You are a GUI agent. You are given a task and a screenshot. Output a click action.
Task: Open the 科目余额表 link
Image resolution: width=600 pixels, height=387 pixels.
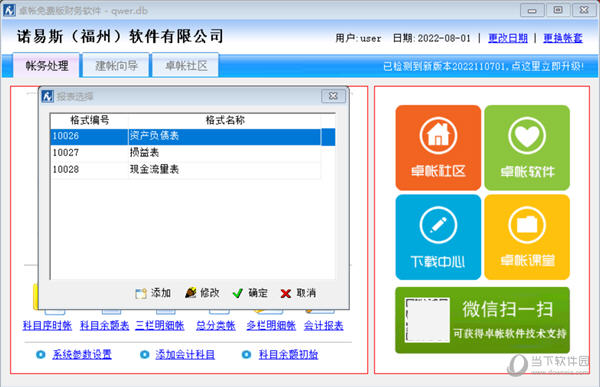104,326
